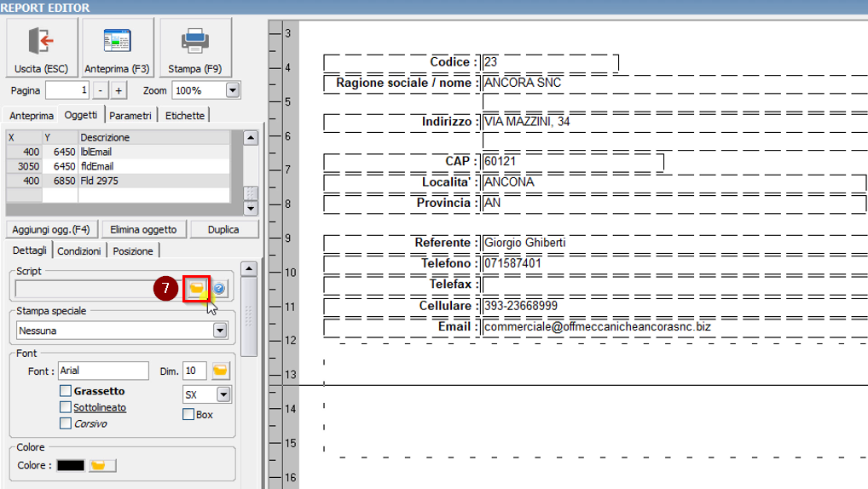
Task: Open the SX alignment dropdown
Action: (223, 394)
